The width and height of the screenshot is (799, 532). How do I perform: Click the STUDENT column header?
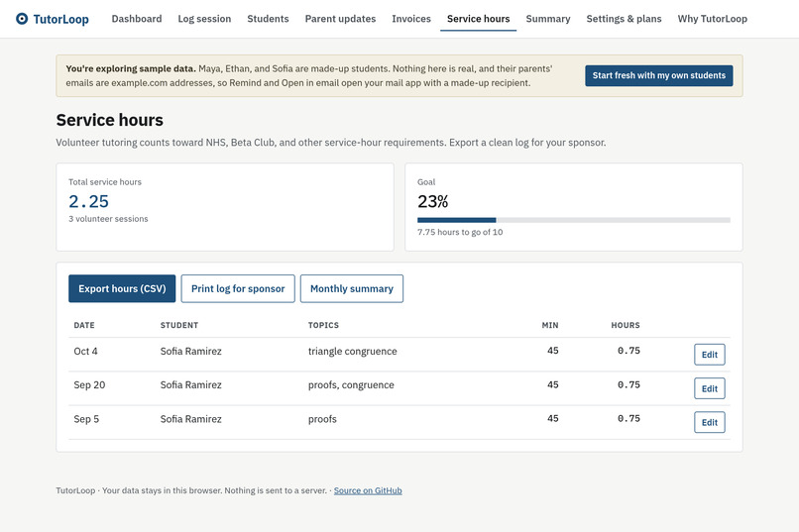pyautogui.click(x=179, y=325)
